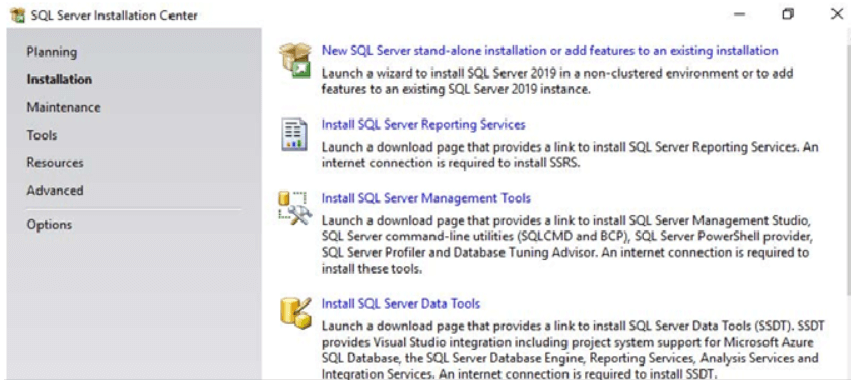This screenshot has width=854, height=384.
Task: Open the Options section
Action: click(49, 224)
